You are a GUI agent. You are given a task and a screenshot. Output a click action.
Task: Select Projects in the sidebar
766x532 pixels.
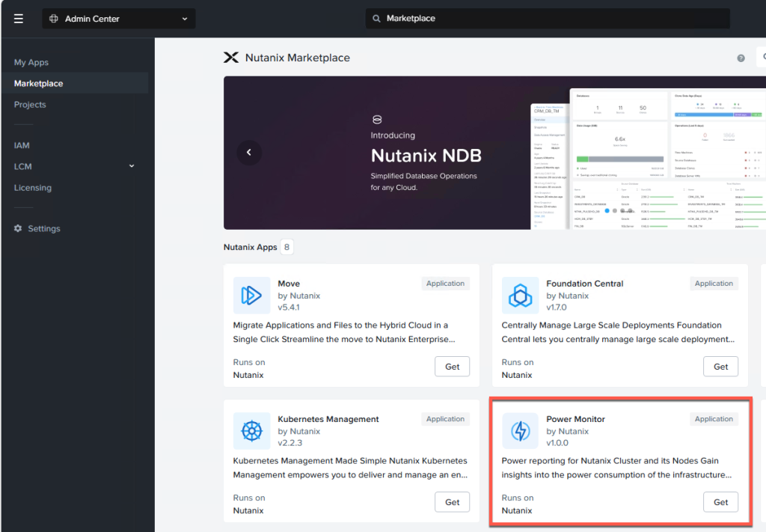pyautogui.click(x=30, y=105)
